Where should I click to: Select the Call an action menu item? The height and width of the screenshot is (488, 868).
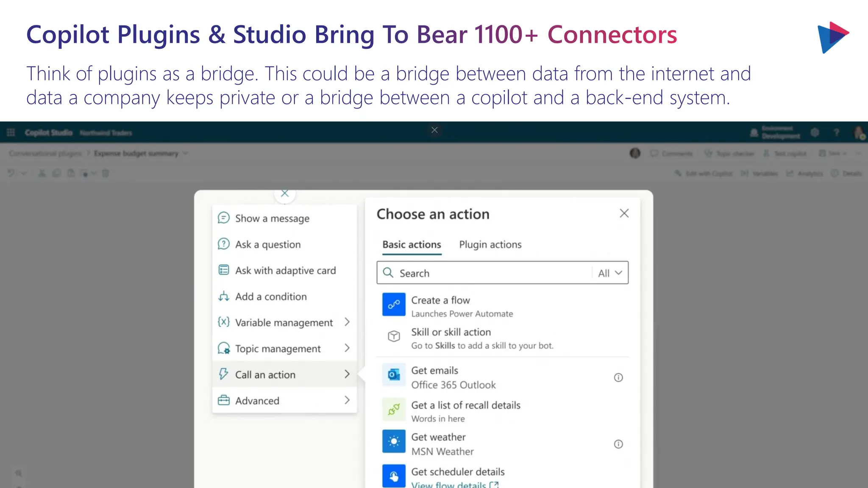tap(284, 374)
